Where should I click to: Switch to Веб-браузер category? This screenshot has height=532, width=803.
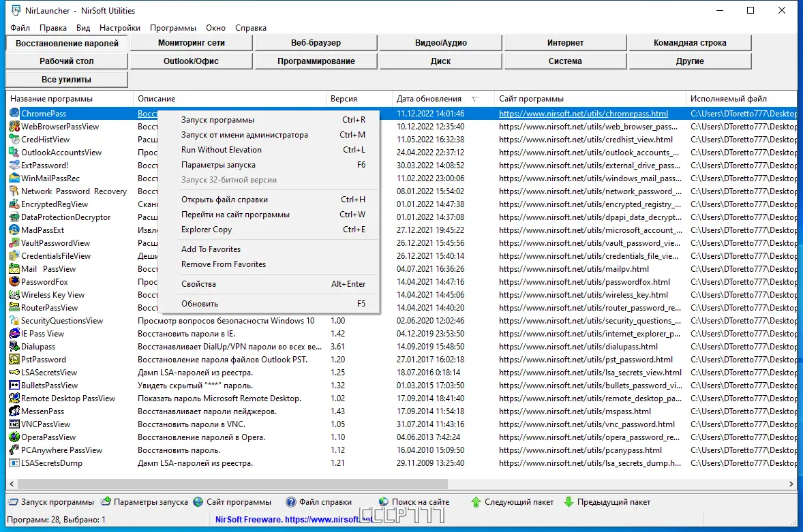316,43
